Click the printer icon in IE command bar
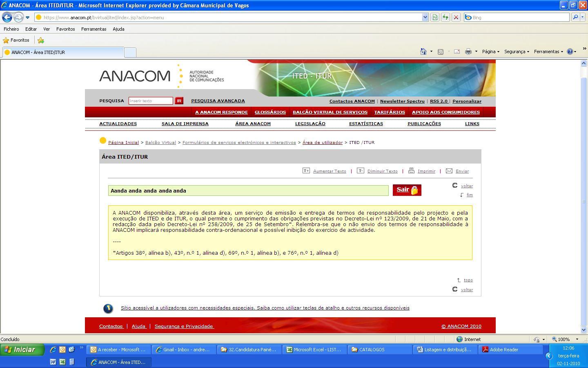The image size is (588, 368). coord(468,52)
